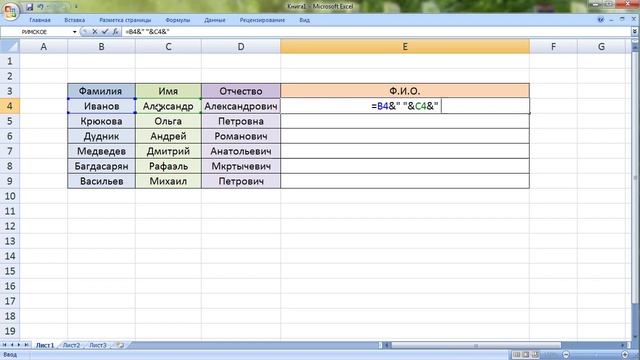Select the Имя header cell
Viewport: 640px width, 360px height.
[x=168, y=91]
